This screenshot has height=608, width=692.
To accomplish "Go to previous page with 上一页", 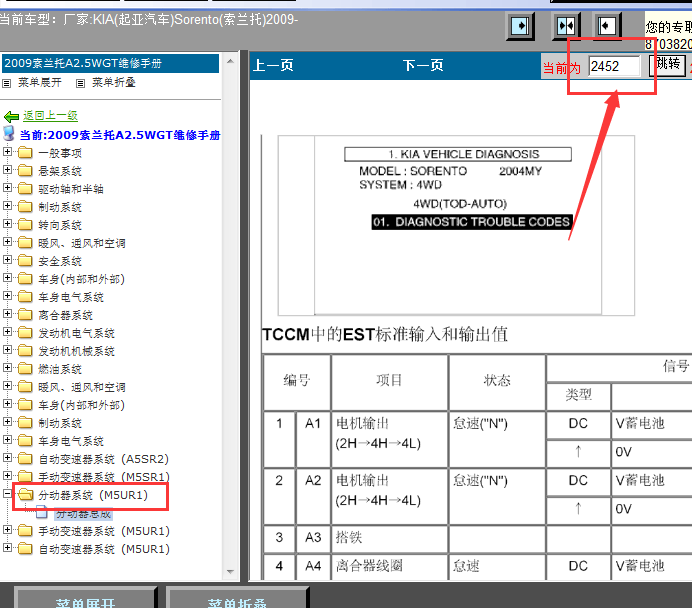I will click(273, 66).
